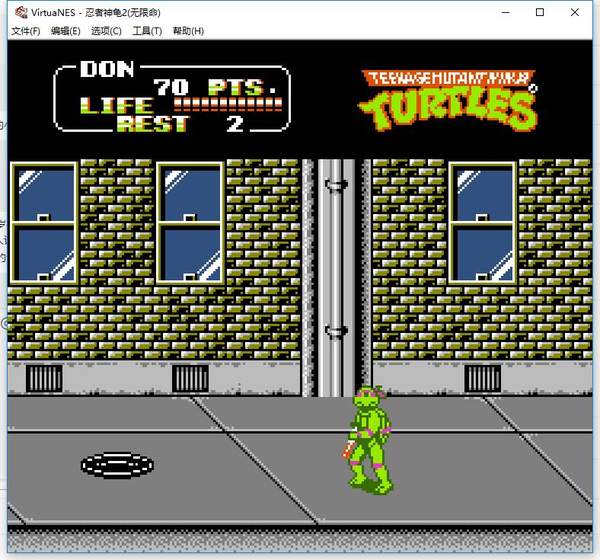Maximize the VirtuaNES window

540,12
